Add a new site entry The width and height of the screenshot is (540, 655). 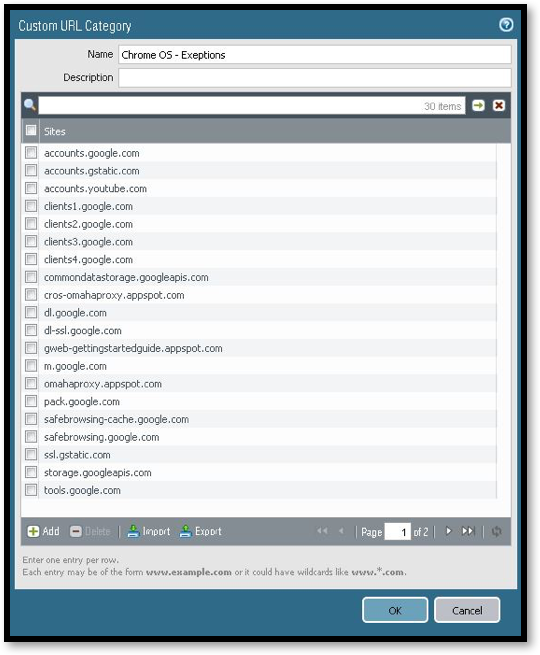tap(43, 531)
